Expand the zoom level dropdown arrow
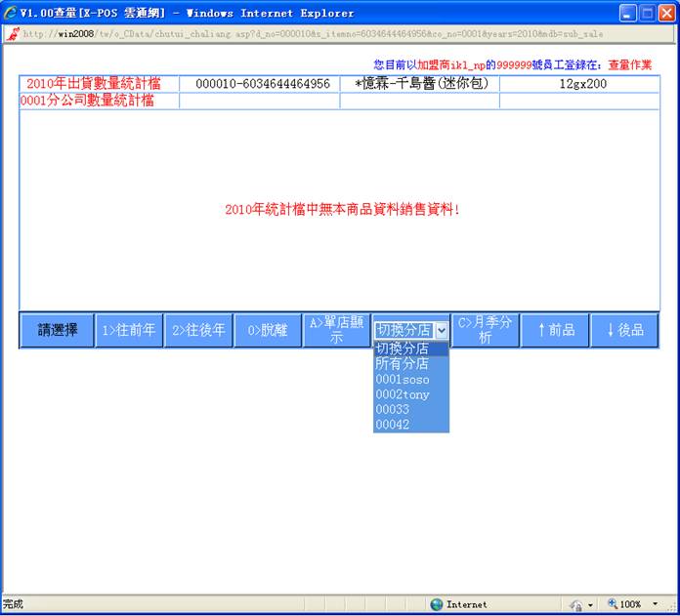Viewport: 680px width, 616px height. point(653,604)
